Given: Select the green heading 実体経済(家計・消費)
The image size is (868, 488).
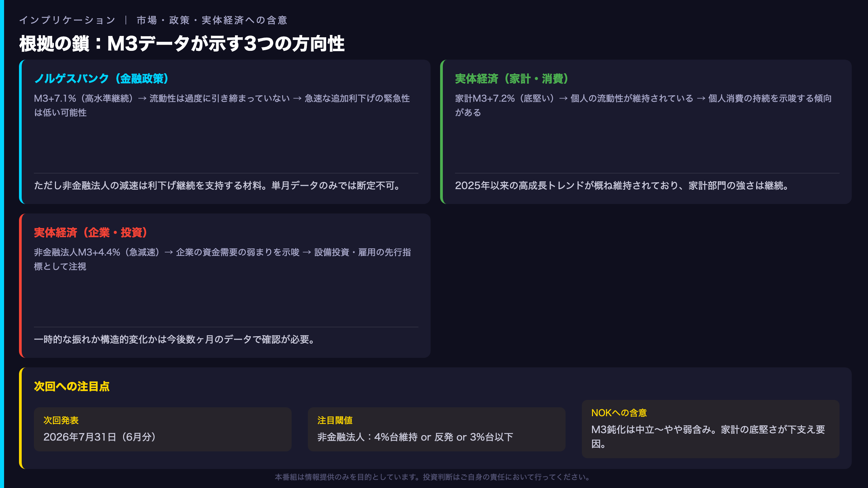Looking at the screenshot, I should 512,79.
